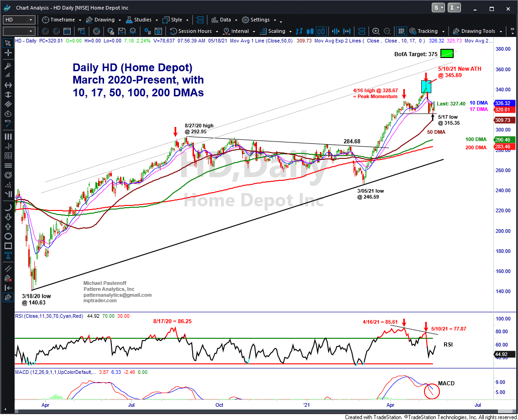Select the vertical extension arrow tool
The width and height of the screenshot is (518, 420).
click(8, 94)
